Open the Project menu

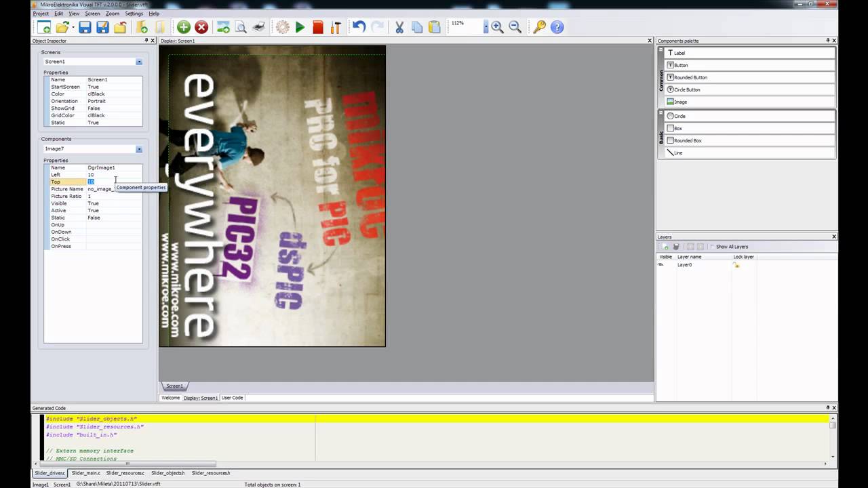point(41,14)
